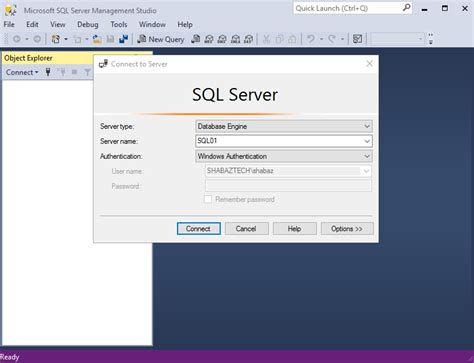
Task: Open the Window menu
Action: tap(152, 25)
